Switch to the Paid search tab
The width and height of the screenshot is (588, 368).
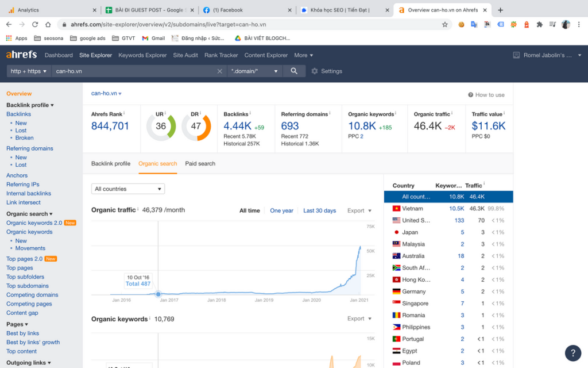pos(200,164)
